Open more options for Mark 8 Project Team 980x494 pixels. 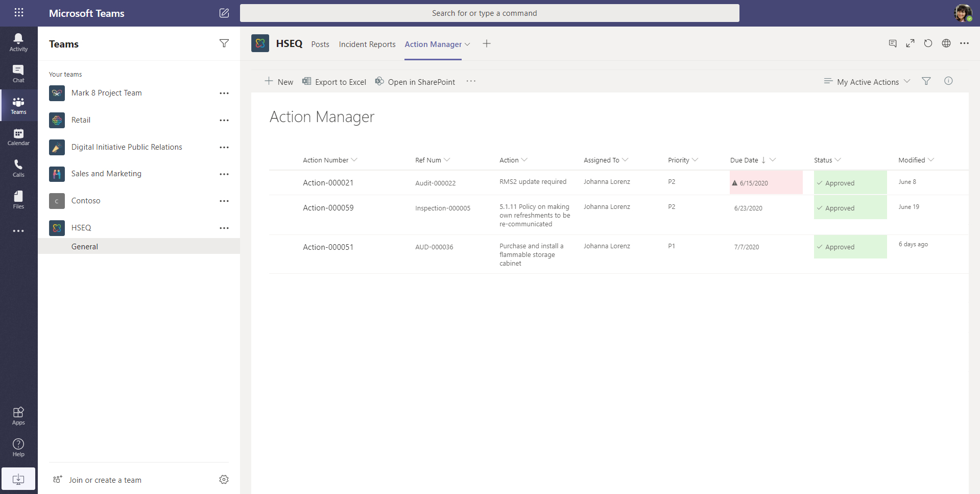tap(224, 93)
